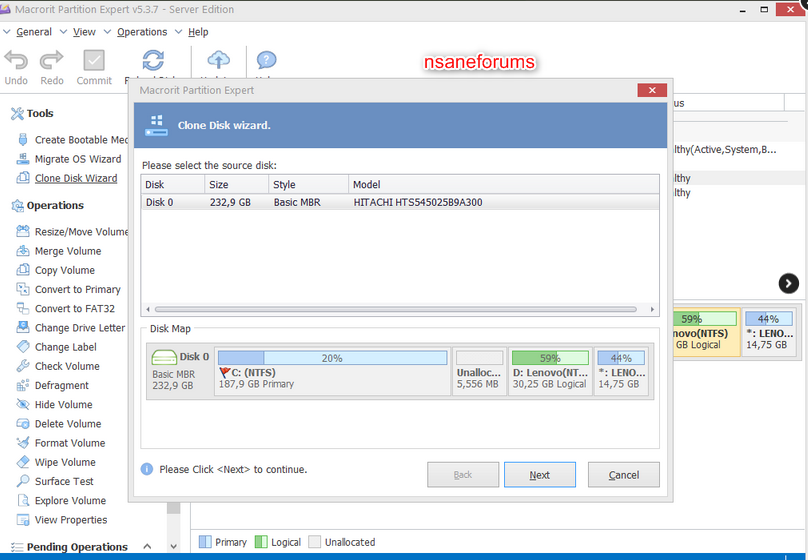Open Explore Volume operation
The image size is (808, 560).
click(61, 501)
